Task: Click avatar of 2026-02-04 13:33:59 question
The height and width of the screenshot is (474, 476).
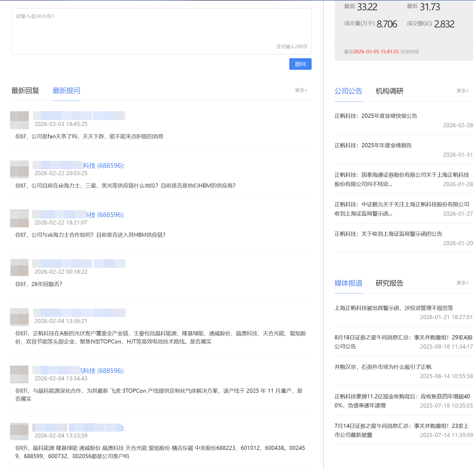Action: pyautogui.click(x=19, y=432)
